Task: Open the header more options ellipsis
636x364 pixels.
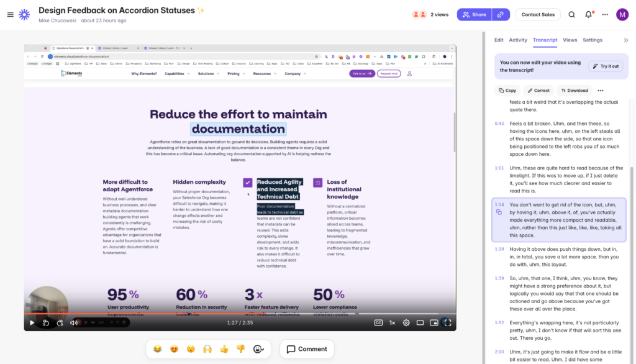Action: [605, 15]
